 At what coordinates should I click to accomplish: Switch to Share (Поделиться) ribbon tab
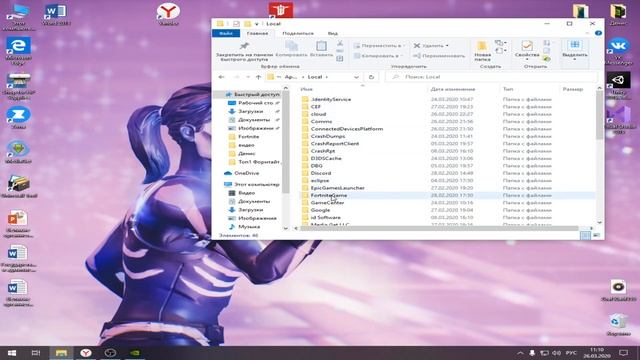click(x=298, y=33)
